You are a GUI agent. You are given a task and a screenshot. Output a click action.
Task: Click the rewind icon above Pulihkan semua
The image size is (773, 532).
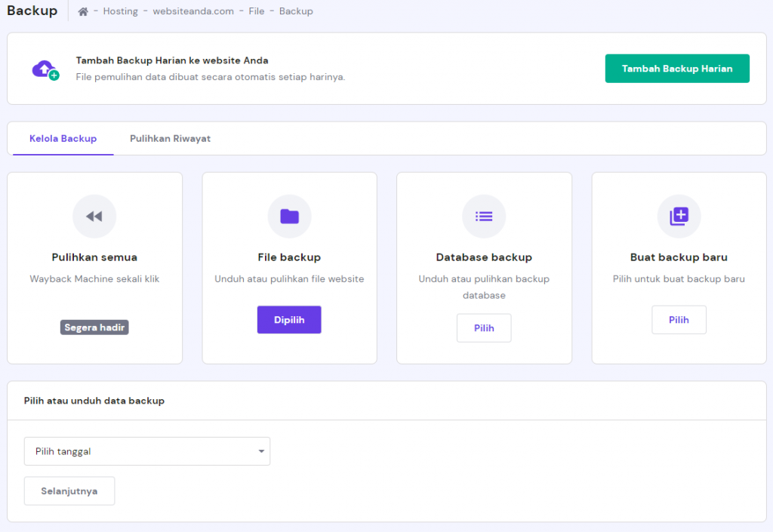click(x=94, y=217)
